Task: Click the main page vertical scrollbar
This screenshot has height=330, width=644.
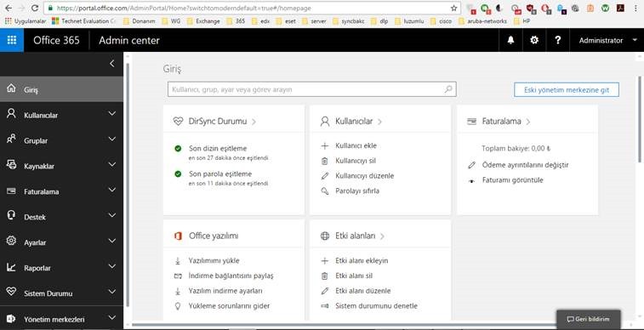Action: coord(639,119)
